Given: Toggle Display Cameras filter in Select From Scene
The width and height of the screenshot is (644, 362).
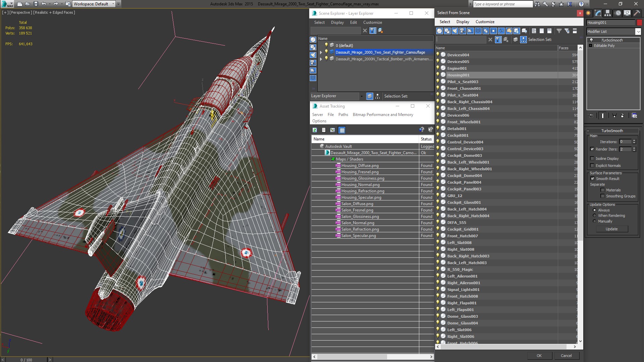Looking at the screenshot, I should pos(463,31).
